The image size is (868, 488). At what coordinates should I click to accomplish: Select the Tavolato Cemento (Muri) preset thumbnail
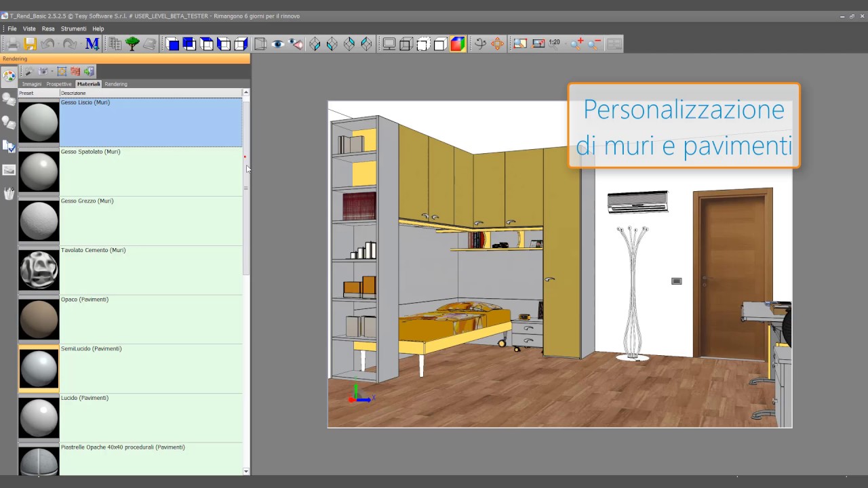tap(39, 270)
